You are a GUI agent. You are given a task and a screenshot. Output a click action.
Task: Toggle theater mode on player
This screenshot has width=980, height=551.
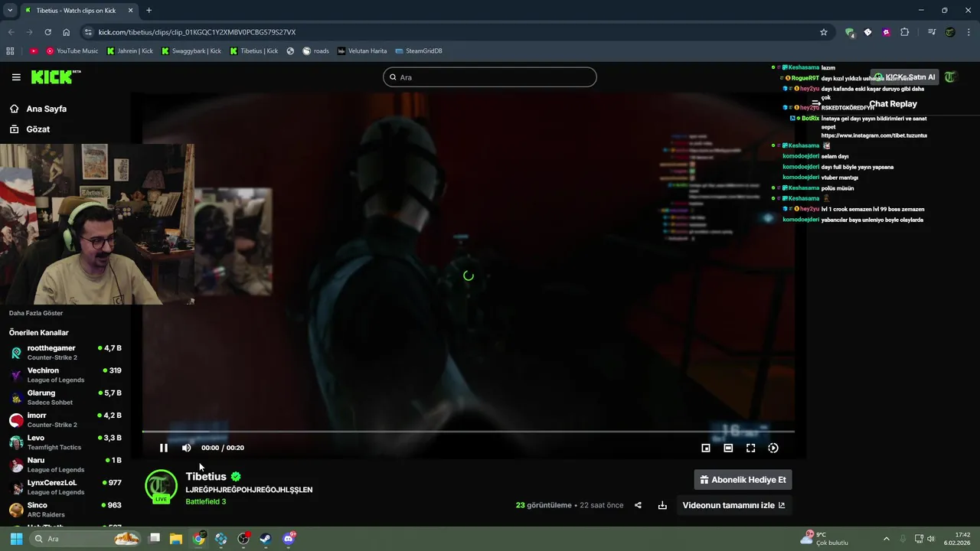click(x=728, y=448)
